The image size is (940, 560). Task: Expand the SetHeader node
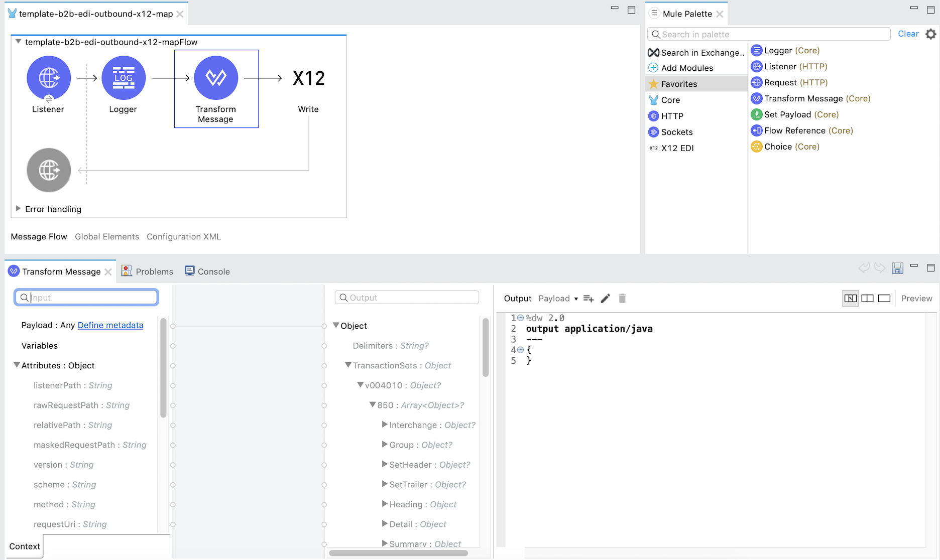(x=385, y=464)
